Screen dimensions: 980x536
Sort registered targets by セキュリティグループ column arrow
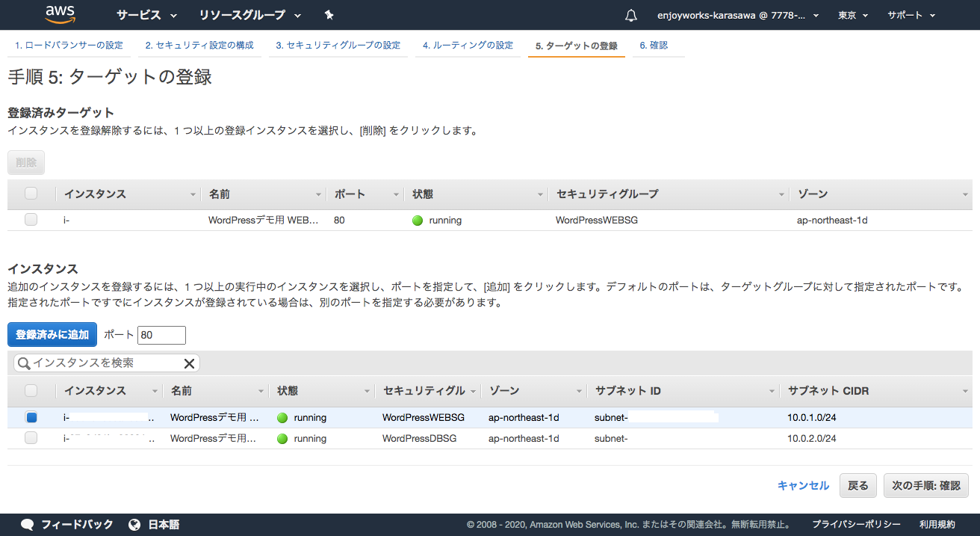(x=781, y=194)
